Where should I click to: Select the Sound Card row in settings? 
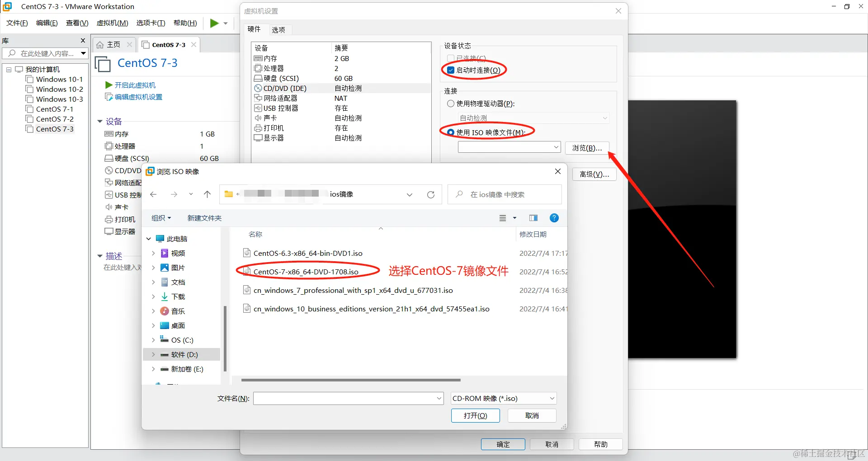coord(341,118)
